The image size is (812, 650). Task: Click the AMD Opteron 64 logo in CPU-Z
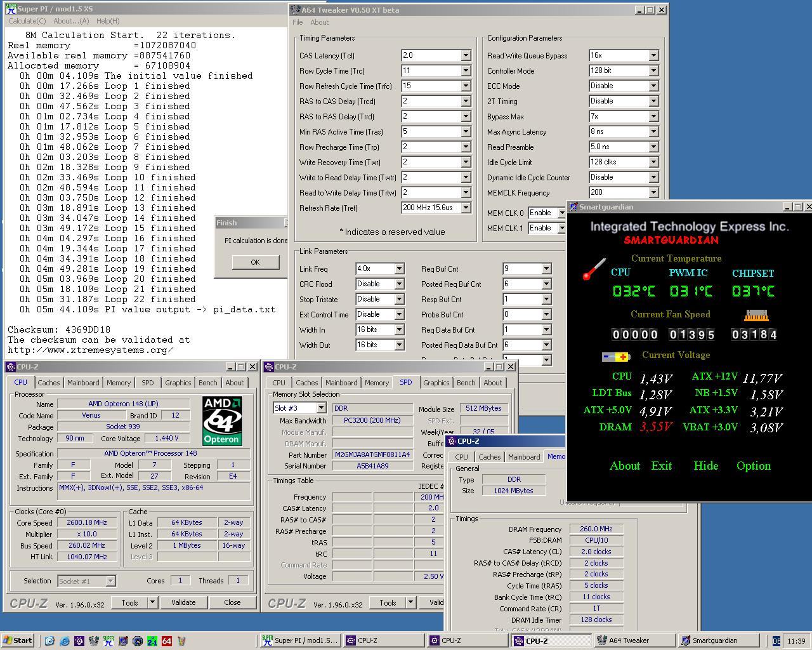222,421
